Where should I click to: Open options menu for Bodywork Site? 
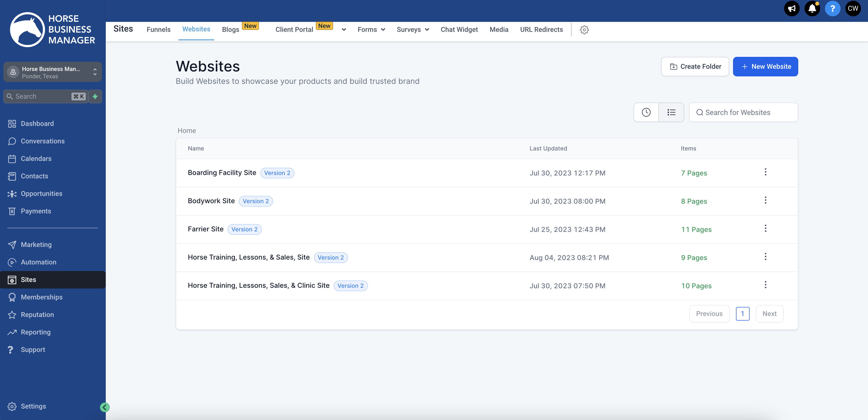point(765,201)
